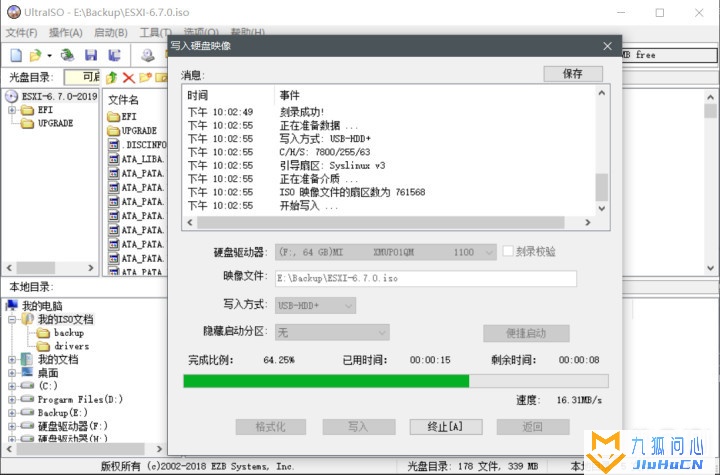Click message log scroll left arrow
The image size is (720, 475).
tap(190, 222)
